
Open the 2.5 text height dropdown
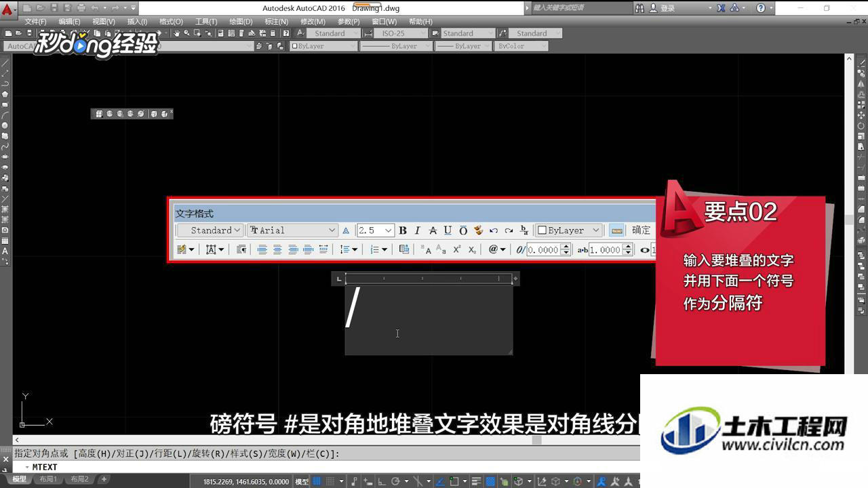point(375,230)
